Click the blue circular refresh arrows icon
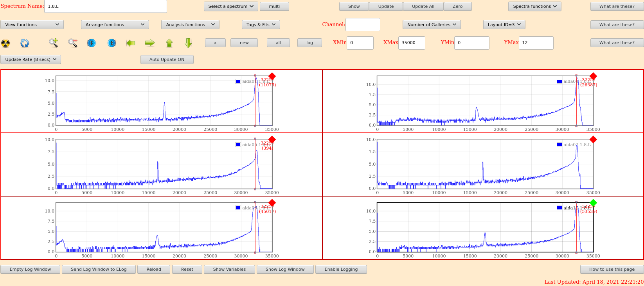 (x=25, y=43)
